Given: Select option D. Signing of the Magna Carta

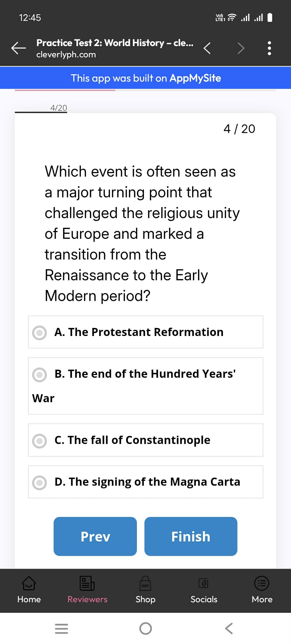Looking at the screenshot, I should coord(40,482).
